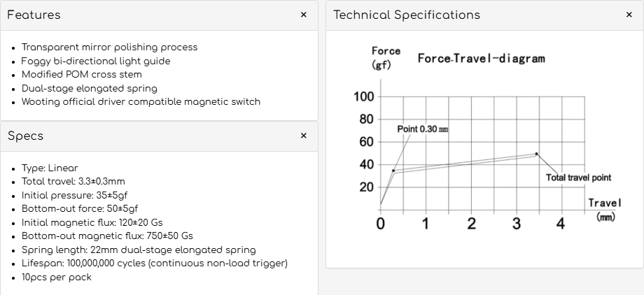Image resolution: width=644 pixels, height=295 pixels.
Task: Select the "Total travel: 3.3±0.3mm" spec
Action: click(73, 181)
